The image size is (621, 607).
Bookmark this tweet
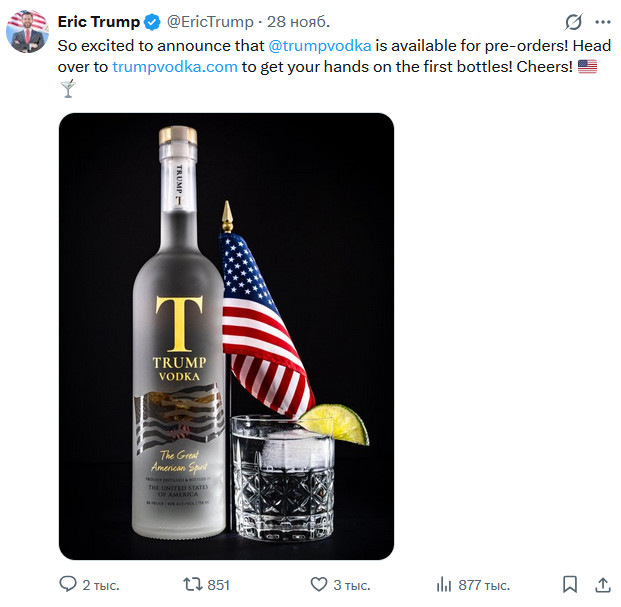click(569, 584)
